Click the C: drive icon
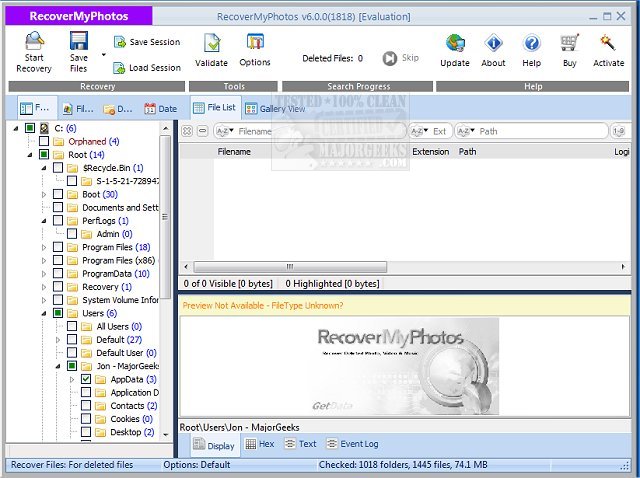This screenshot has width=640, height=478. 44,128
